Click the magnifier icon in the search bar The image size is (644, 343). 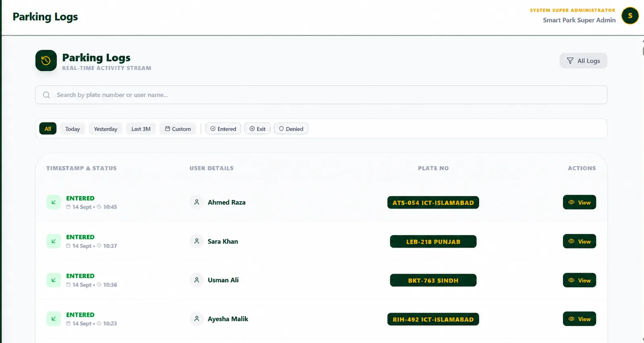pyautogui.click(x=47, y=95)
